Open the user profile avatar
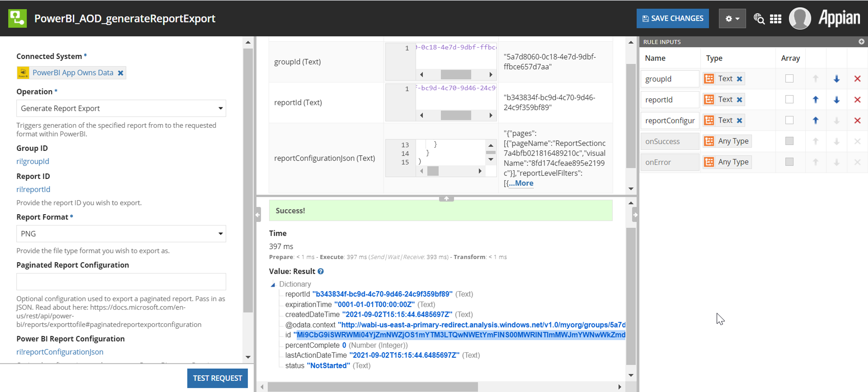 click(x=800, y=19)
